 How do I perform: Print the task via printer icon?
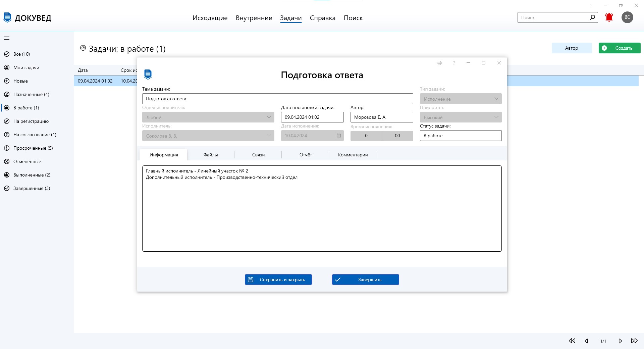click(x=439, y=63)
